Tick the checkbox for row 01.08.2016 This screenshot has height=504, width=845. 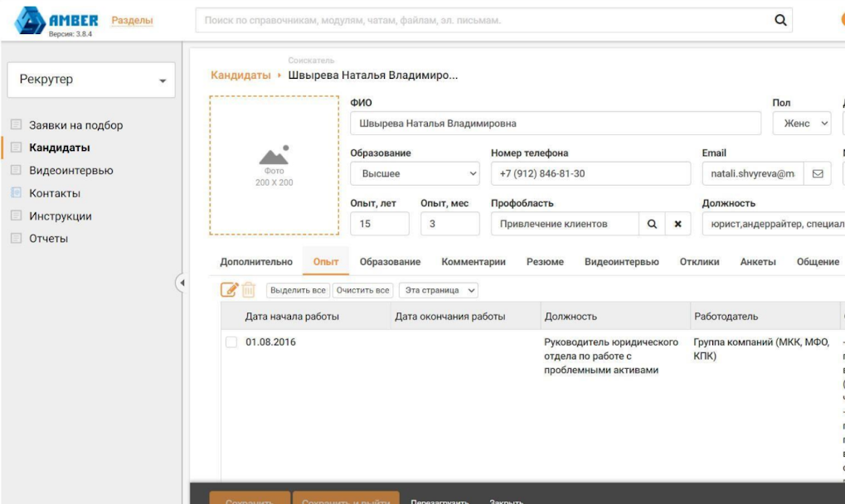point(231,342)
